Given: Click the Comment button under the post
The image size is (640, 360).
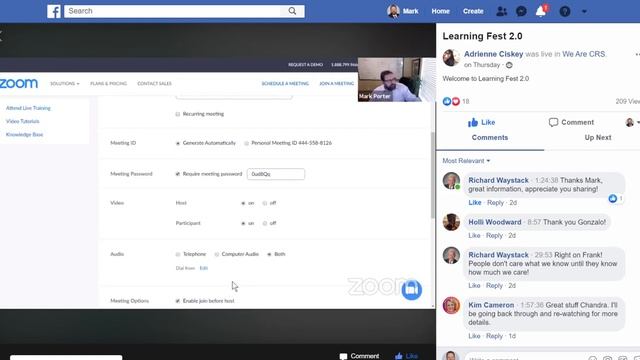Looking at the screenshot, I should [x=571, y=122].
